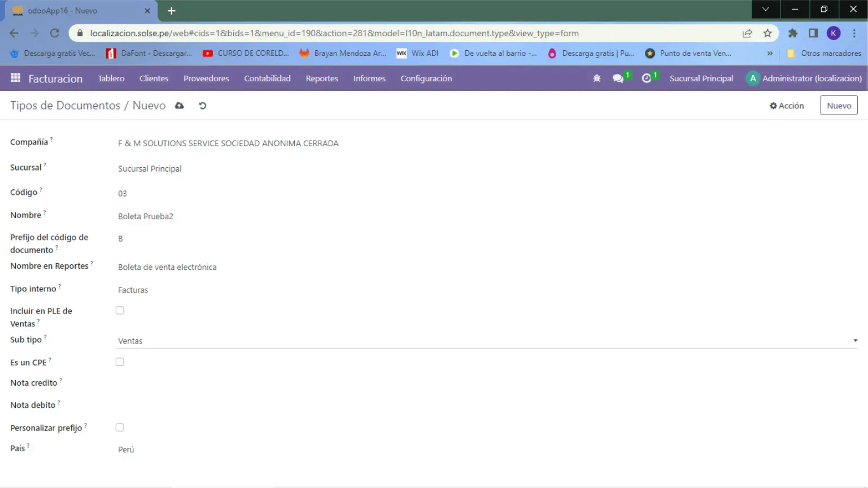This screenshot has height=488, width=868.
Task: Toggle Incluir en PLE de Ventas checkbox
Action: point(120,311)
